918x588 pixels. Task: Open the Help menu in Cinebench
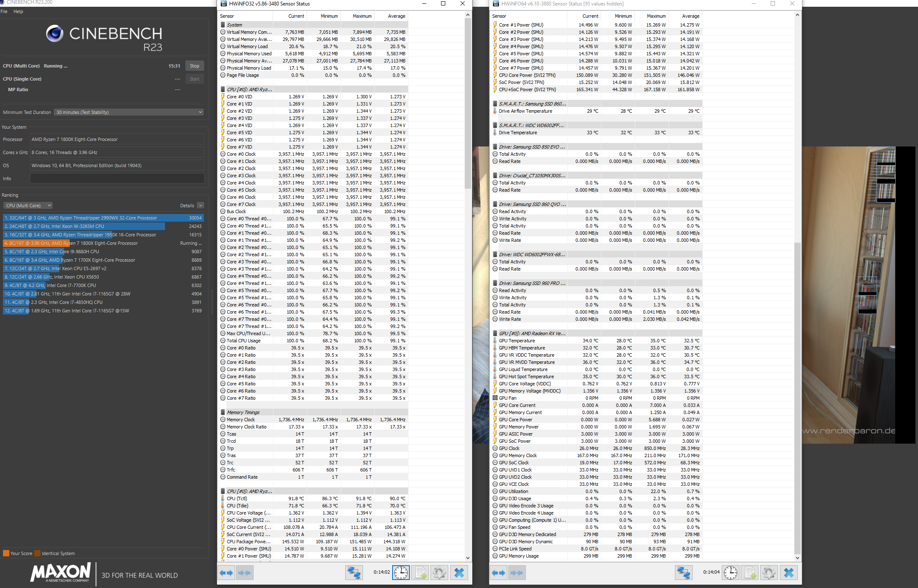(x=18, y=11)
